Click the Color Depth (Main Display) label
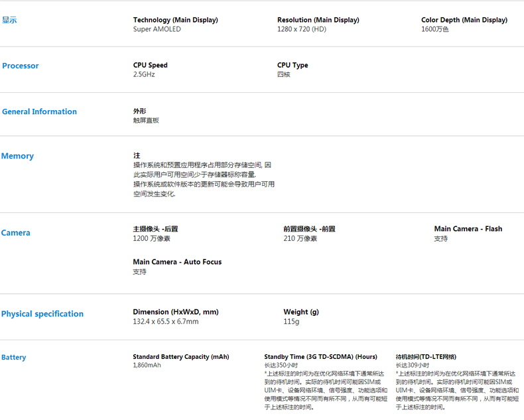Screen dimensions: 524x420 tap(464, 20)
